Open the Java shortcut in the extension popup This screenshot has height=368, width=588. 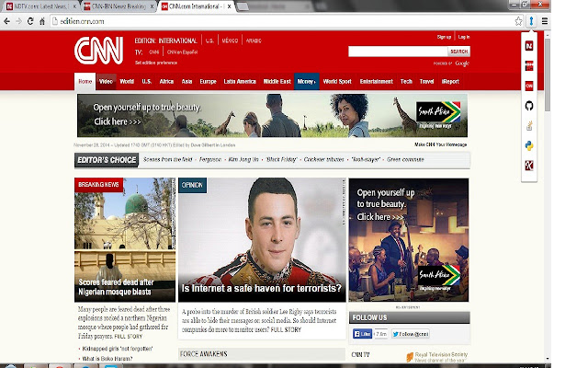click(x=529, y=125)
